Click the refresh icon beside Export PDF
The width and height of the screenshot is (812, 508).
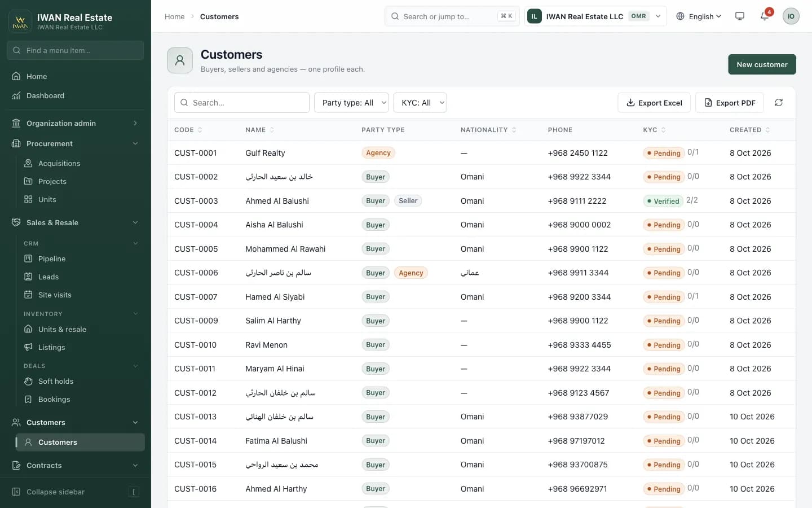(x=779, y=103)
